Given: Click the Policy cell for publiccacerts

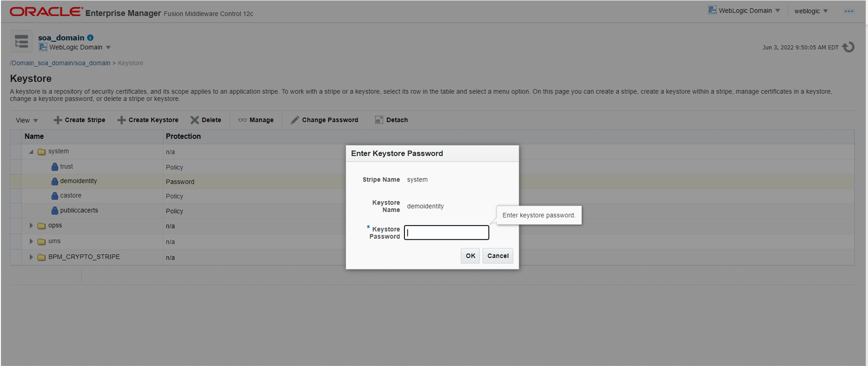Looking at the screenshot, I should pyautogui.click(x=174, y=211).
